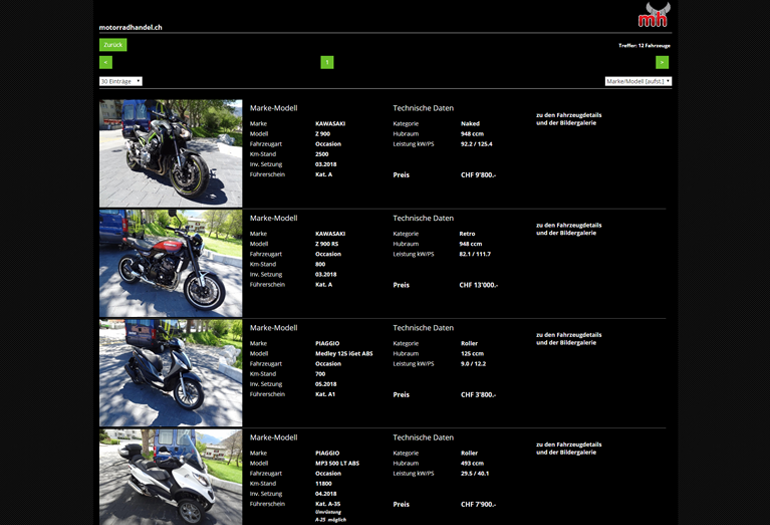Click the mileage value '11800'

point(323,484)
